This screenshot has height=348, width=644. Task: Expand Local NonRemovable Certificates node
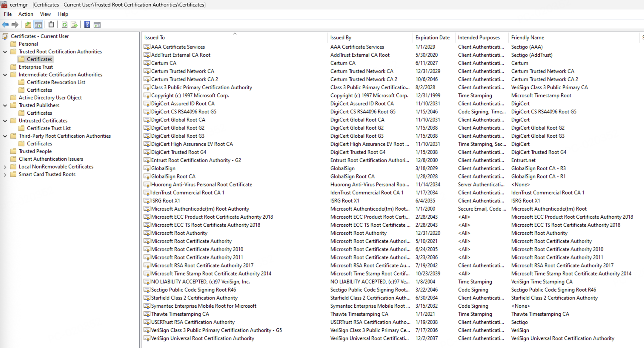[x=5, y=167]
